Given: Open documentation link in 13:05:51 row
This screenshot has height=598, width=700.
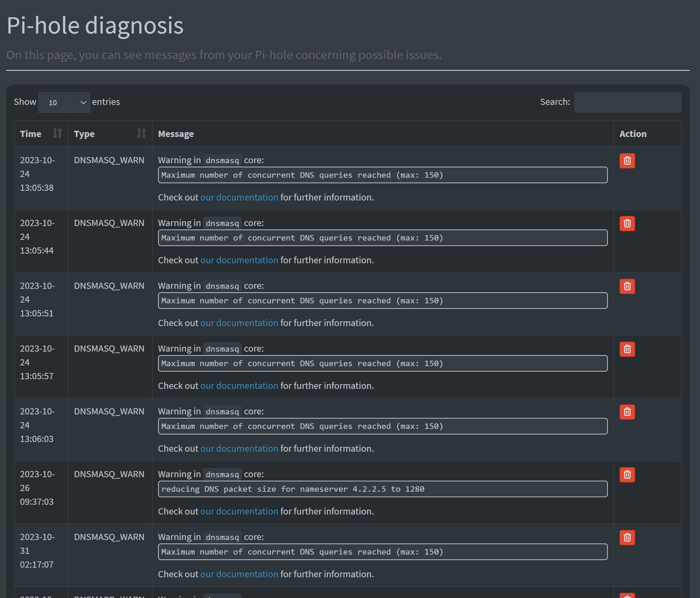Looking at the screenshot, I should coord(239,323).
